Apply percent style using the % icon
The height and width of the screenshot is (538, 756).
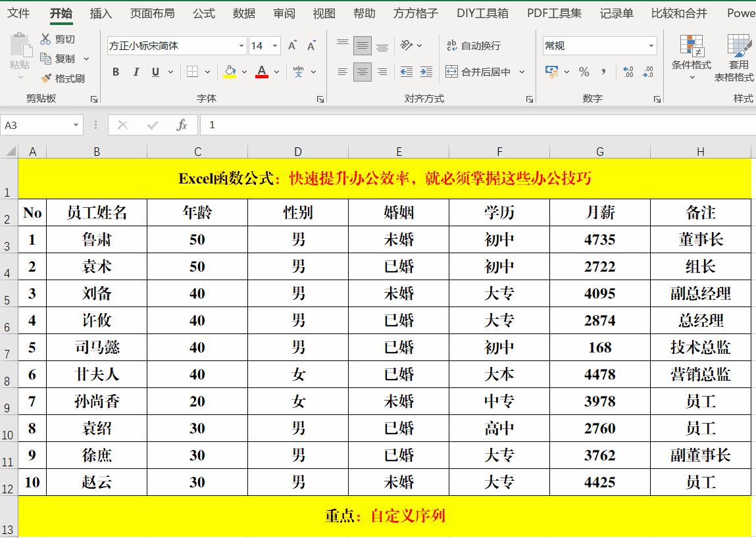point(584,72)
